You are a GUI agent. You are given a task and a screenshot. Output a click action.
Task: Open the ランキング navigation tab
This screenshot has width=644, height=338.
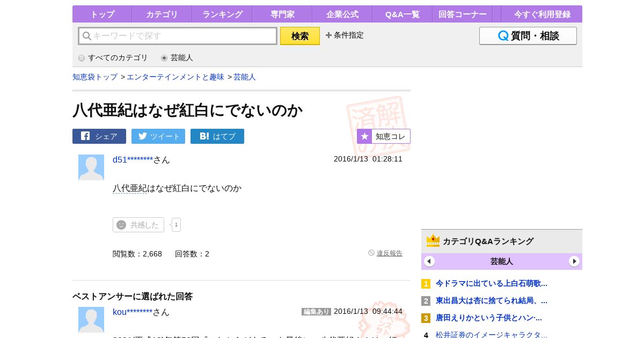click(x=222, y=14)
